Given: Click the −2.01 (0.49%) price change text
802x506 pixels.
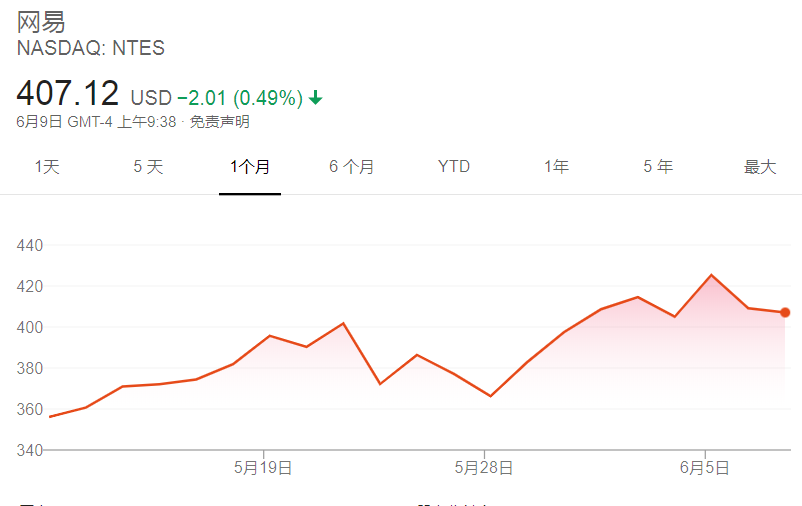Looking at the screenshot, I should (240, 98).
